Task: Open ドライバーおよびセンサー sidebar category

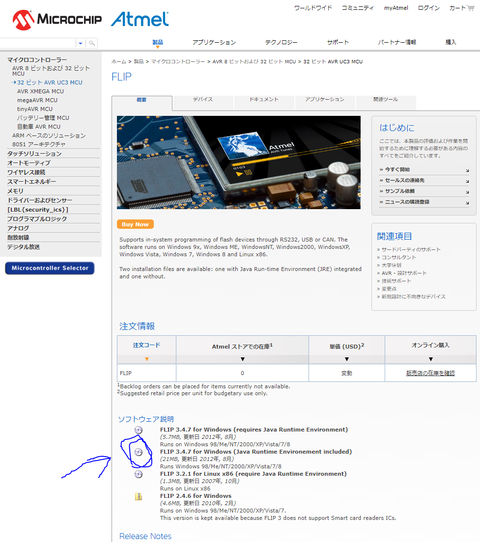Action: (40, 200)
